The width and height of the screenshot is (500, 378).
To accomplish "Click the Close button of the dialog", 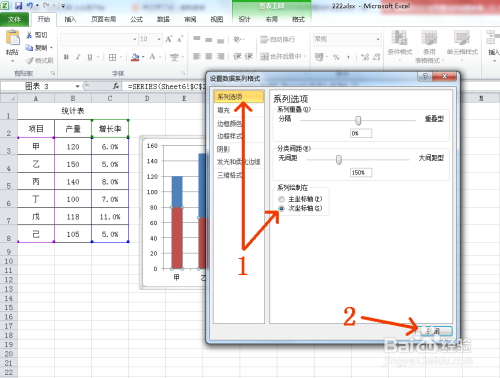I will (x=434, y=331).
